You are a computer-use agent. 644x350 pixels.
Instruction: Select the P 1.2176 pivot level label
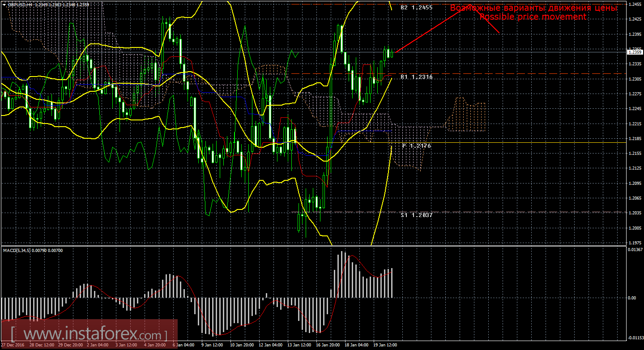pyautogui.click(x=416, y=146)
